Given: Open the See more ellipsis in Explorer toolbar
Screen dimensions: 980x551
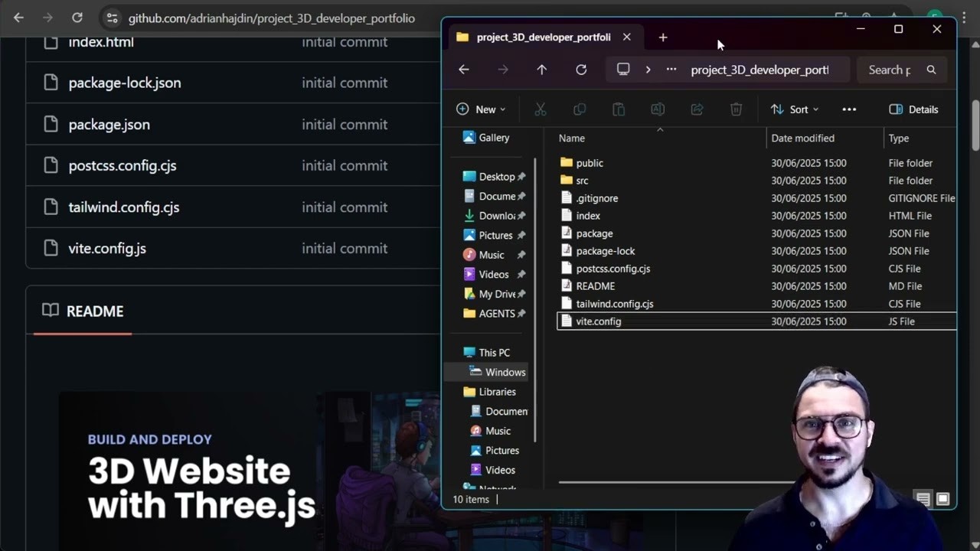Looking at the screenshot, I should pos(849,109).
